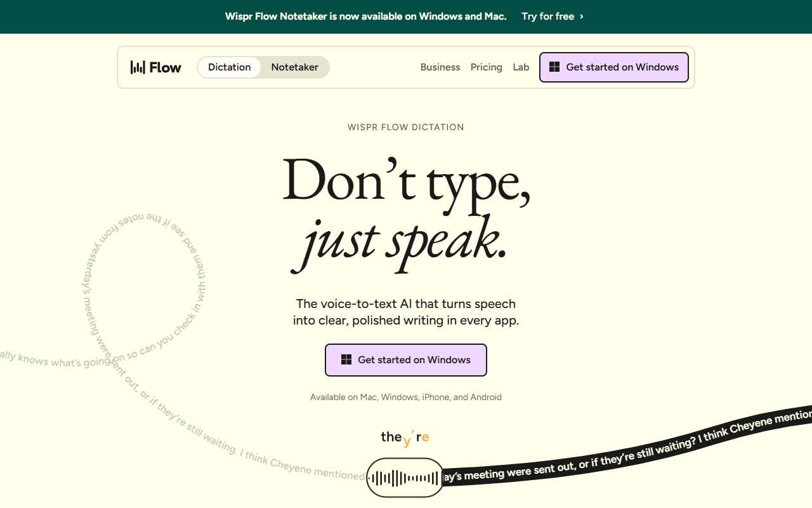Click the hero Get started on Windows button

point(406,360)
